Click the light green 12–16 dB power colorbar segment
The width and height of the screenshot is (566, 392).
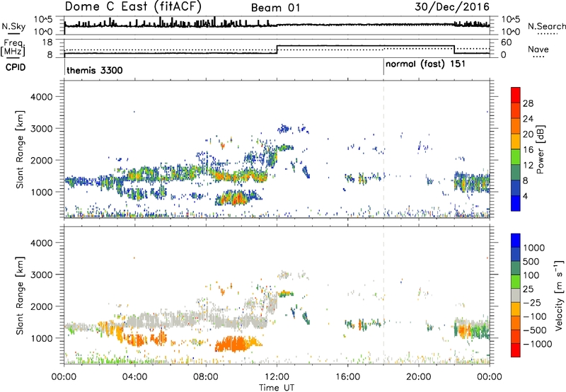516,157
